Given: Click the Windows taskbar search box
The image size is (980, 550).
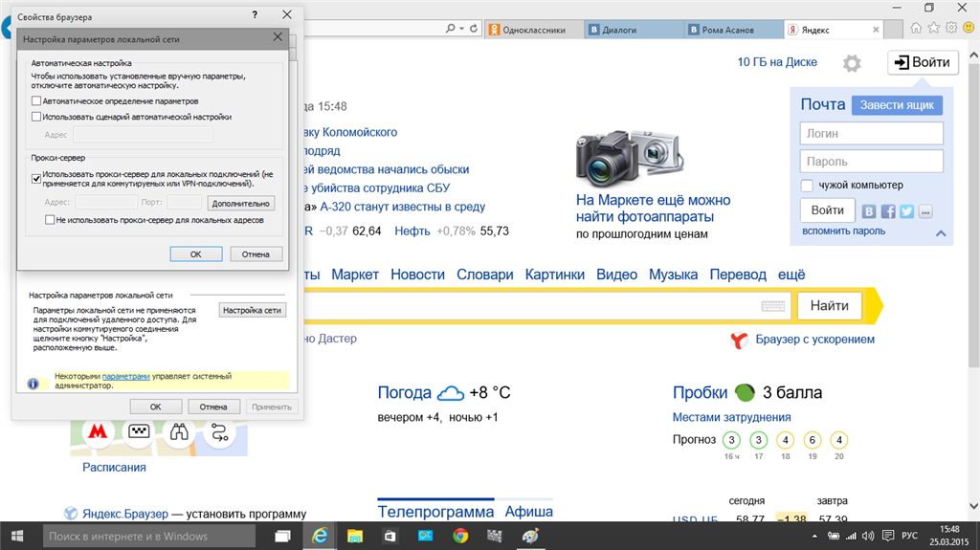Looking at the screenshot, I should [148, 537].
